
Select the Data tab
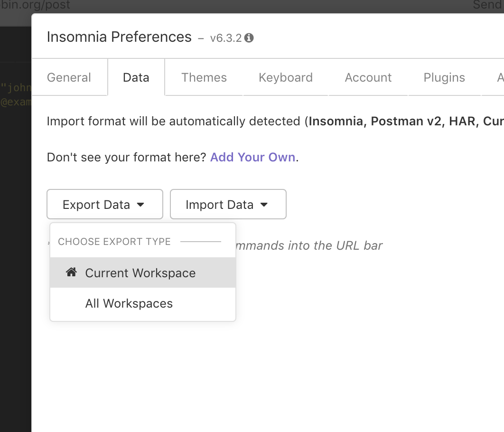point(136,77)
